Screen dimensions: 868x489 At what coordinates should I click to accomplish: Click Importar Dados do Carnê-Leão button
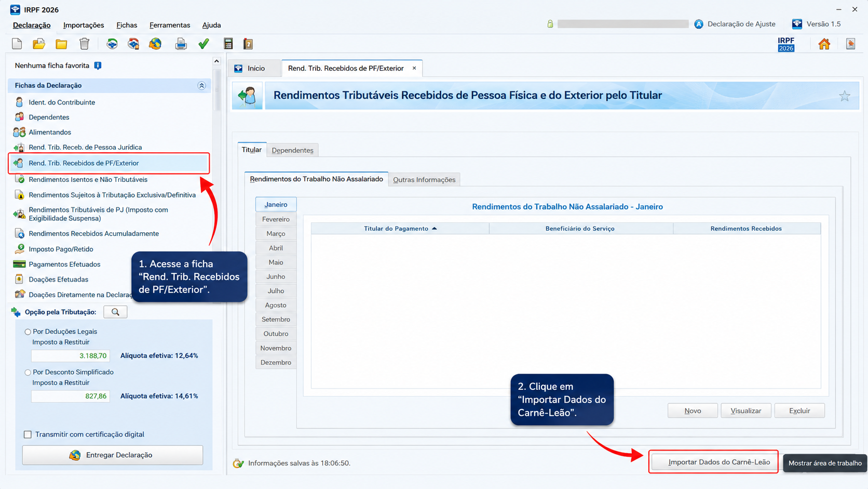pos(714,462)
